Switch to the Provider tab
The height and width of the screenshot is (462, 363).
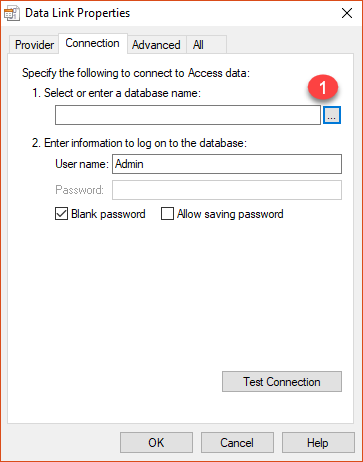point(34,45)
